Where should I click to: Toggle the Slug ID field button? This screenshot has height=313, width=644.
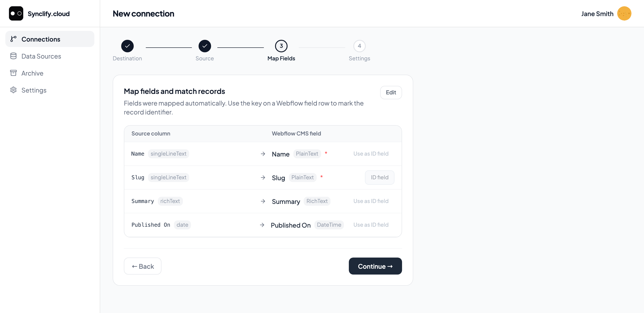[x=379, y=178]
